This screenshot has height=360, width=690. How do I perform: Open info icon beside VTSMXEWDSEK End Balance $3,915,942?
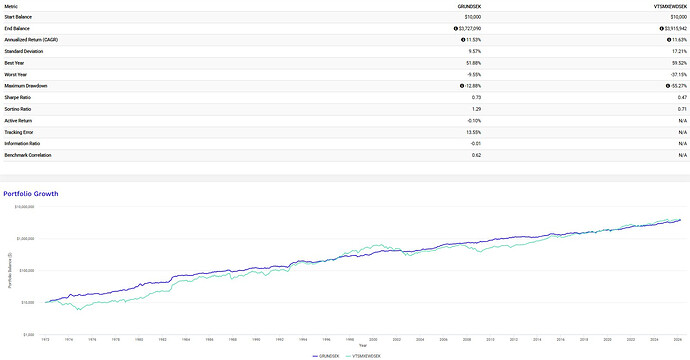661,29
